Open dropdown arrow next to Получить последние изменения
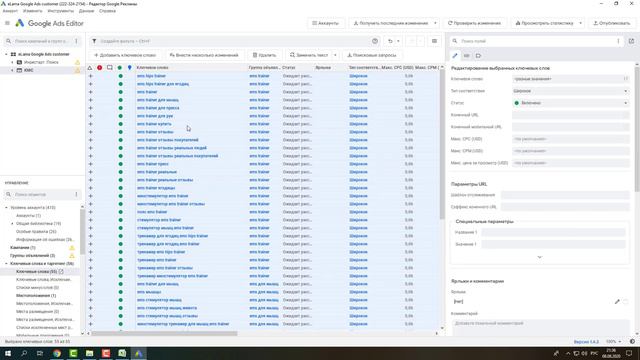Image resolution: width=640 pixels, height=360 pixels. (x=435, y=23)
